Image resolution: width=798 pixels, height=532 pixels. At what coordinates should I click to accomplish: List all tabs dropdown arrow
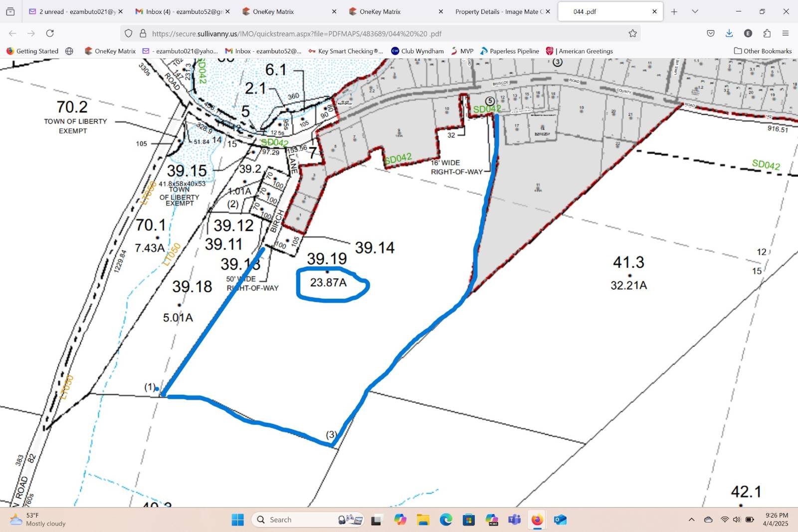pos(695,11)
